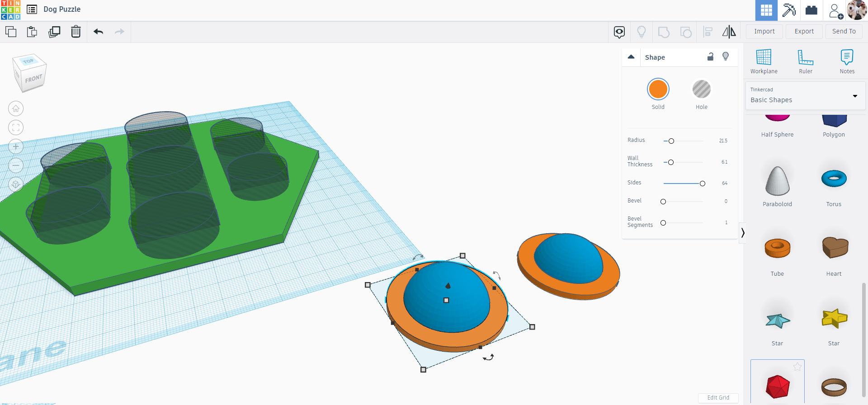Viewport: 868px width, 405px height.
Task: Open the user profile avatar
Action: pyautogui.click(x=857, y=10)
